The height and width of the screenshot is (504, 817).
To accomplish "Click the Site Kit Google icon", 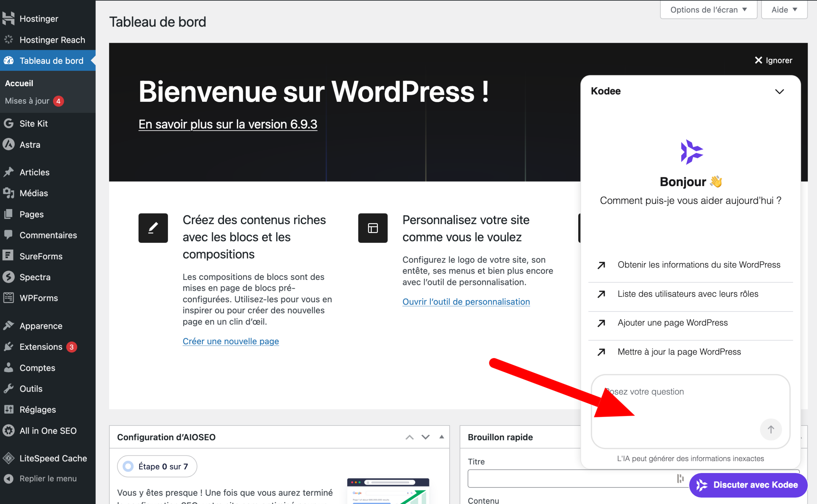I will pos(9,123).
